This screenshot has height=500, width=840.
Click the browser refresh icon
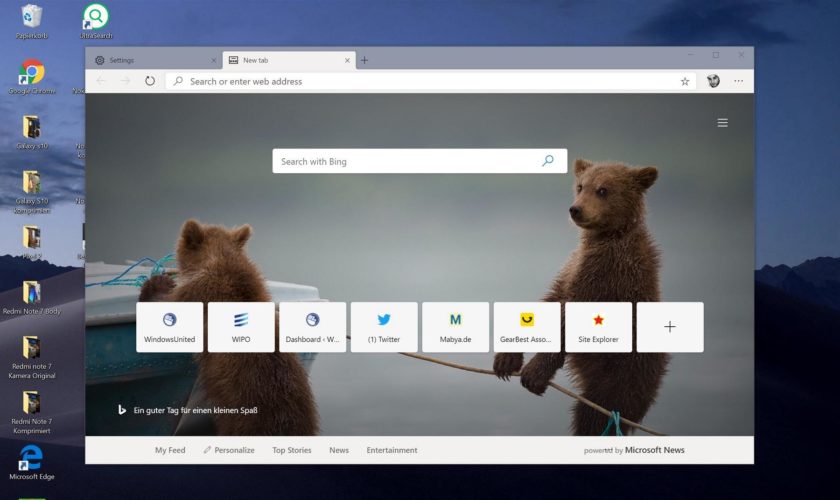click(x=150, y=81)
